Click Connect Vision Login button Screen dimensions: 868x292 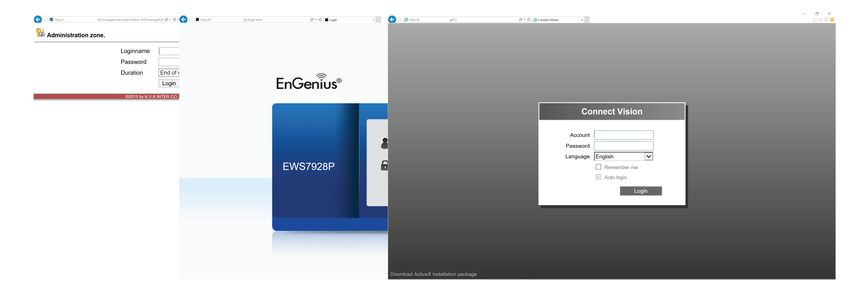pyautogui.click(x=641, y=191)
